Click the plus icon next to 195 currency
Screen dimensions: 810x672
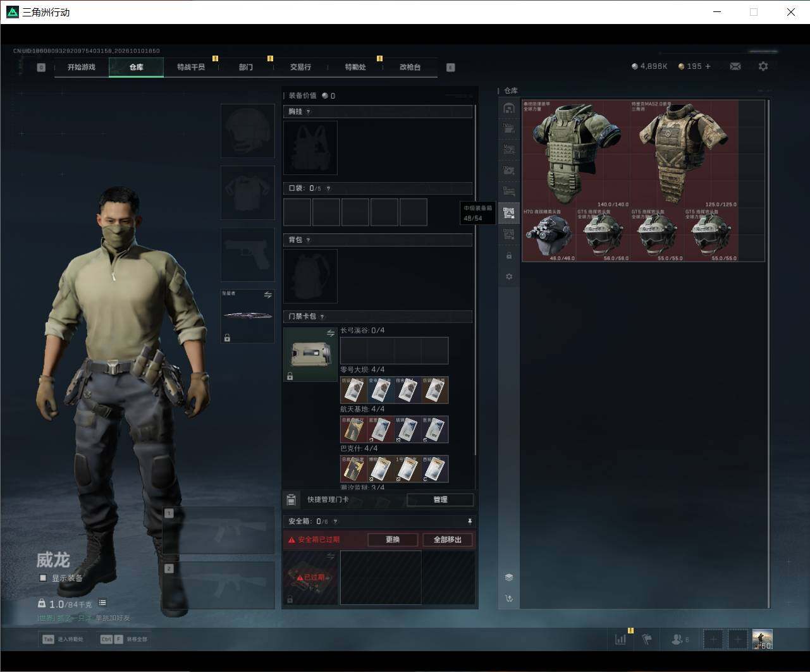coord(708,66)
